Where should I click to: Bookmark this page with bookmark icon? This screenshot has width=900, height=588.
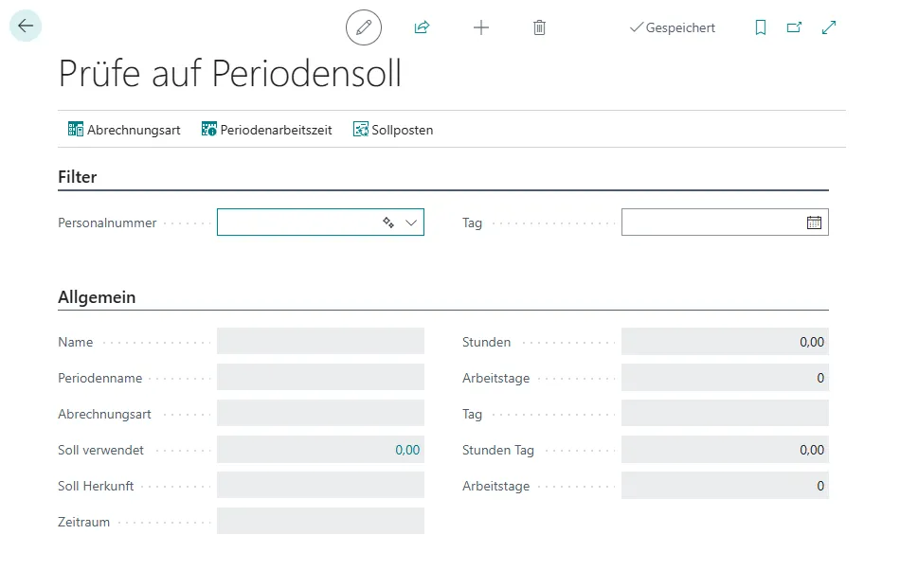(x=760, y=27)
